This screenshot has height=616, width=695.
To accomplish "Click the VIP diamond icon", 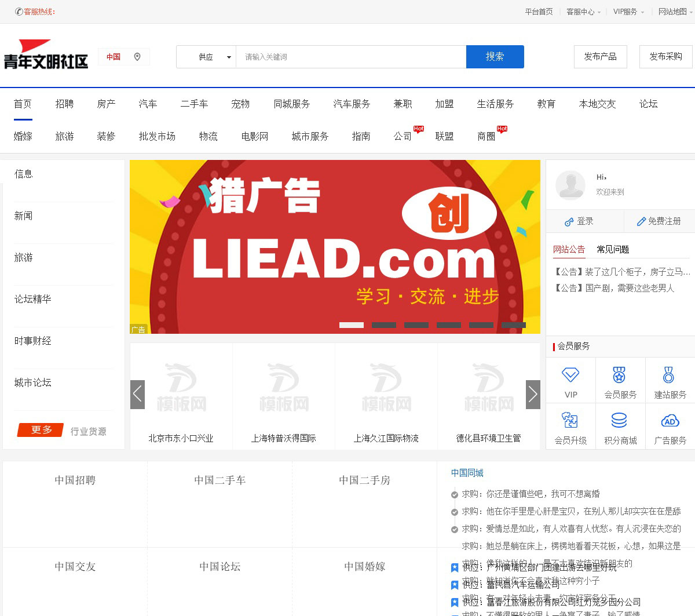I will (570, 375).
